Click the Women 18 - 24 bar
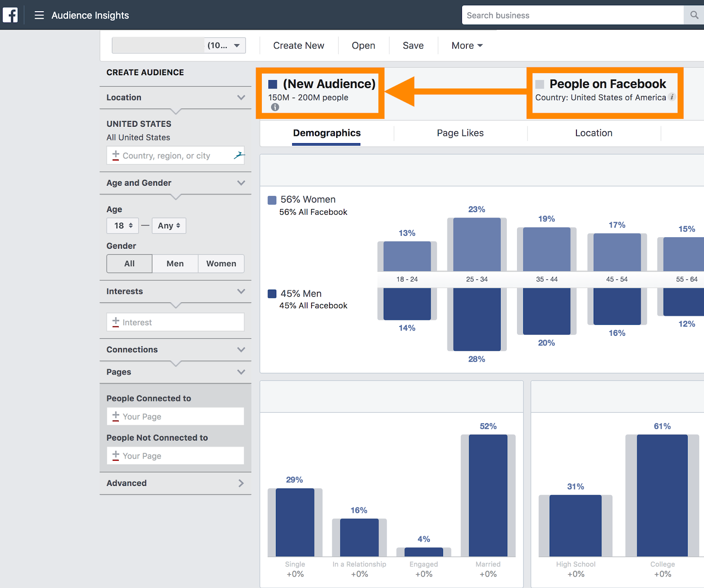The width and height of the screenshot is (704, 588). (x=407, y=256)
